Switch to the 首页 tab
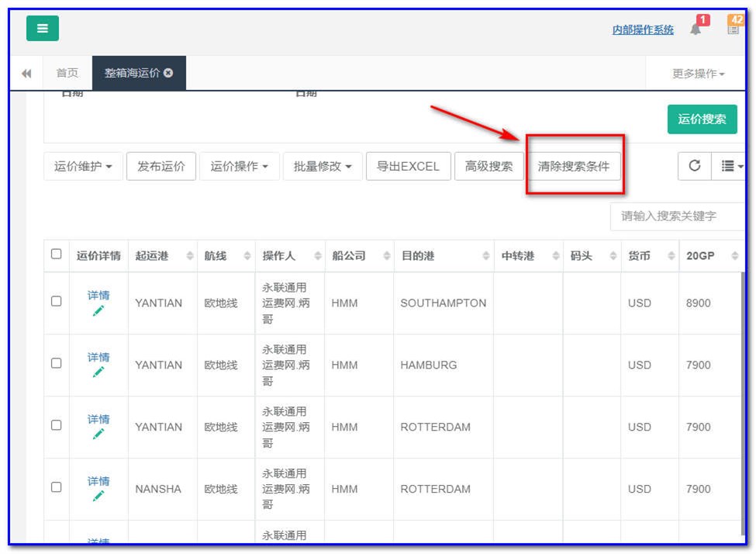 point(67,72)
